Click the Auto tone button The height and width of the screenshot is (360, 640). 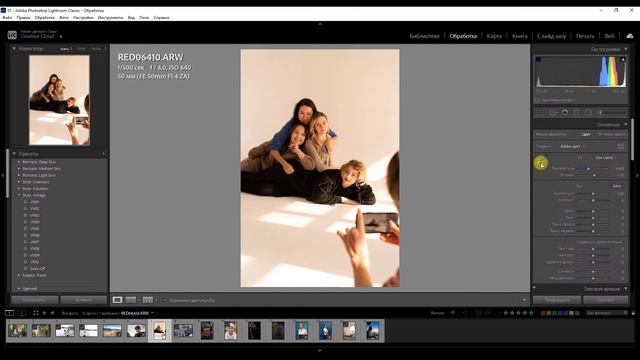point(617,186)
